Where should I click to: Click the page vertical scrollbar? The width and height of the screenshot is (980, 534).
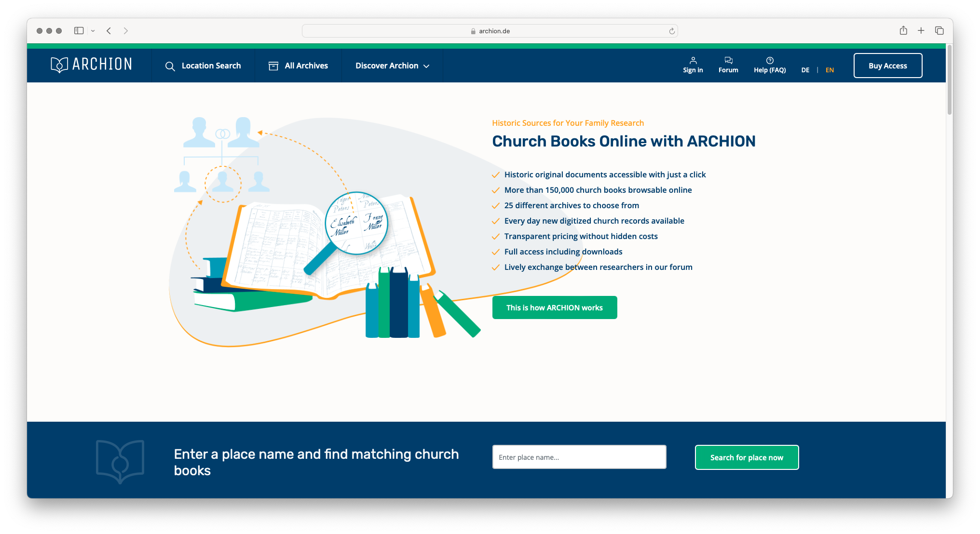click(949, 80)
